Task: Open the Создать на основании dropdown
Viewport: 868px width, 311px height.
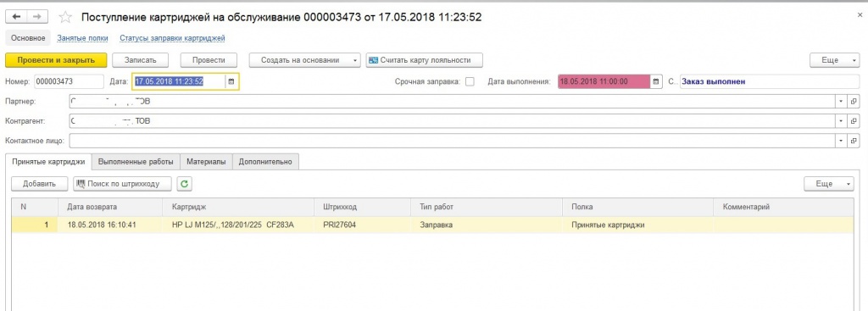Action: pos(304,60)
